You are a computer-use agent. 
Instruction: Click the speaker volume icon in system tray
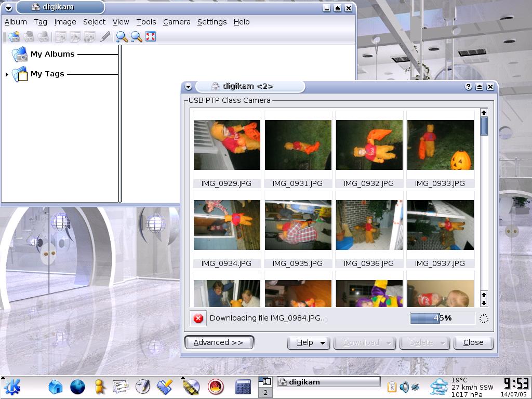click(404, 387)
